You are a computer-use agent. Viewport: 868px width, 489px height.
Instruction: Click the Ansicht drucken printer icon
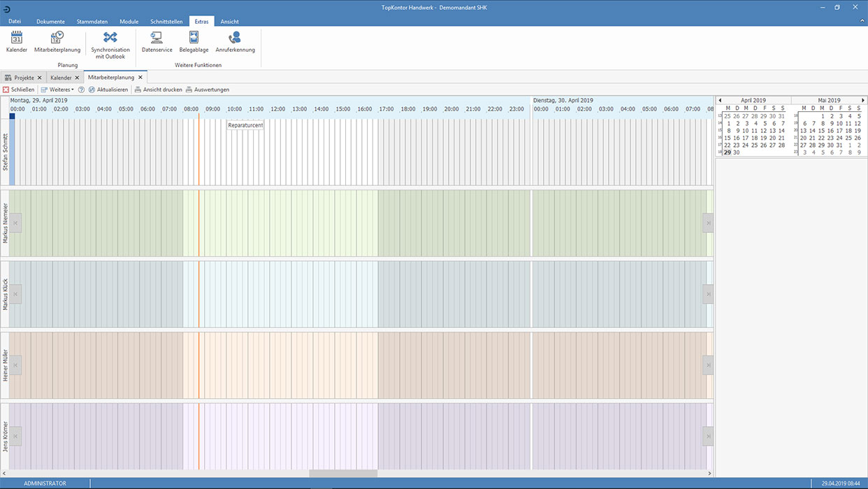pyautogui.click(x=138, y=90)
